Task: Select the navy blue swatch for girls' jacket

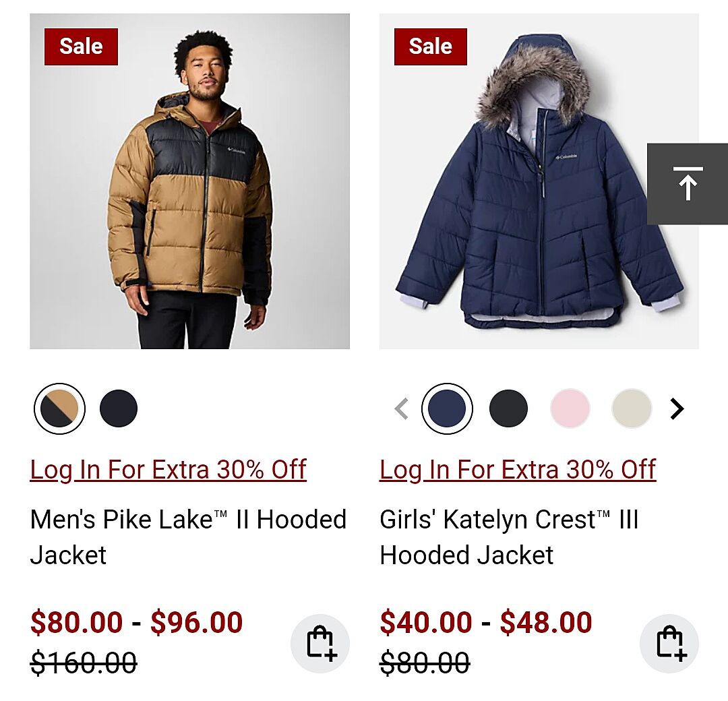Action: pos(447,408)
